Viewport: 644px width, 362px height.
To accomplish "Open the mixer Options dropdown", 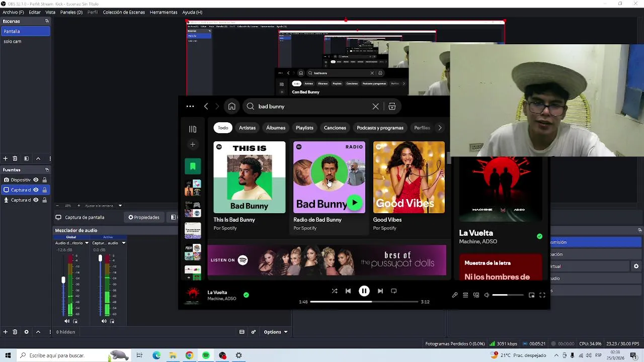I will click(x=275, y=332).
